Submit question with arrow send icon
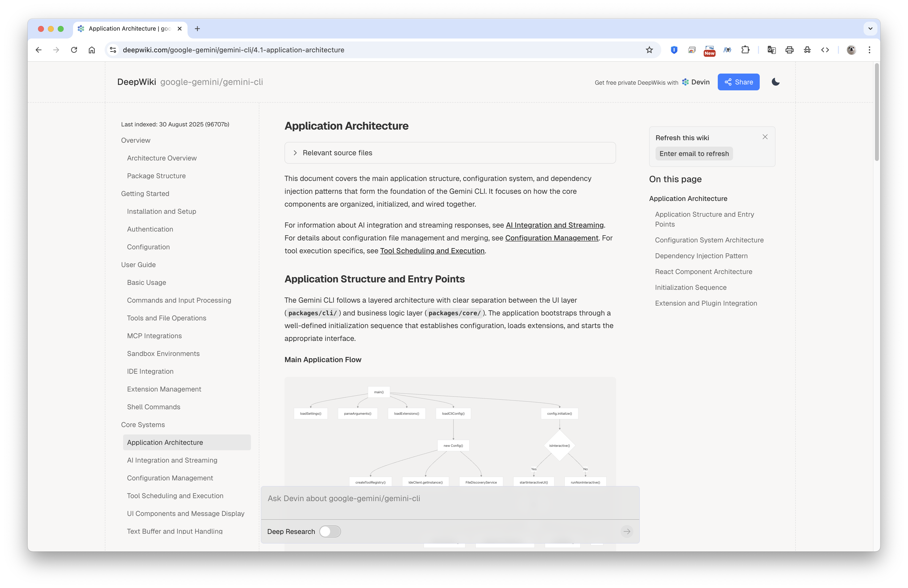Screen dimensions: 908x588 [x=627, y=531]
